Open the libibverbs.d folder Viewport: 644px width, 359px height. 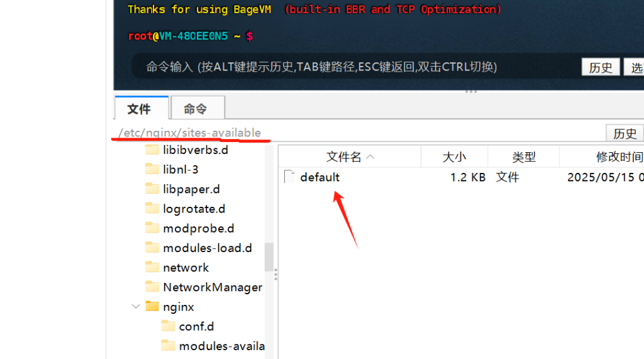(196, 150)
